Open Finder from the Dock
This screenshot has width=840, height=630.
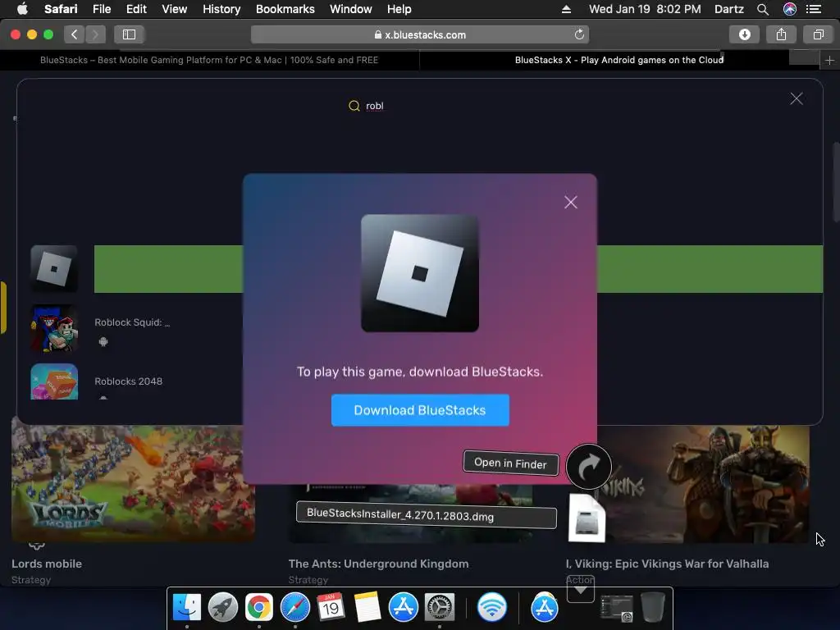tap(187, 608)
